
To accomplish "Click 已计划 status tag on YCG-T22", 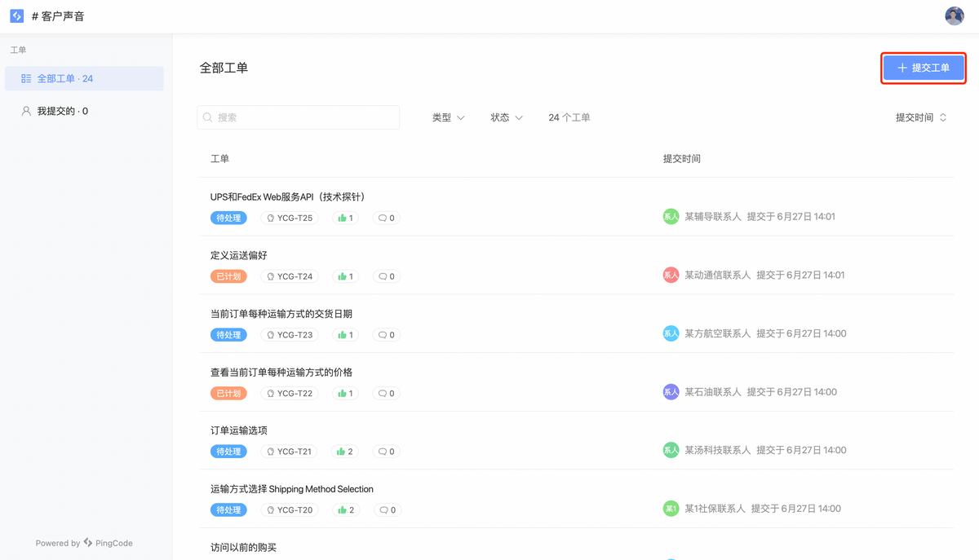I will click(228, 393).
